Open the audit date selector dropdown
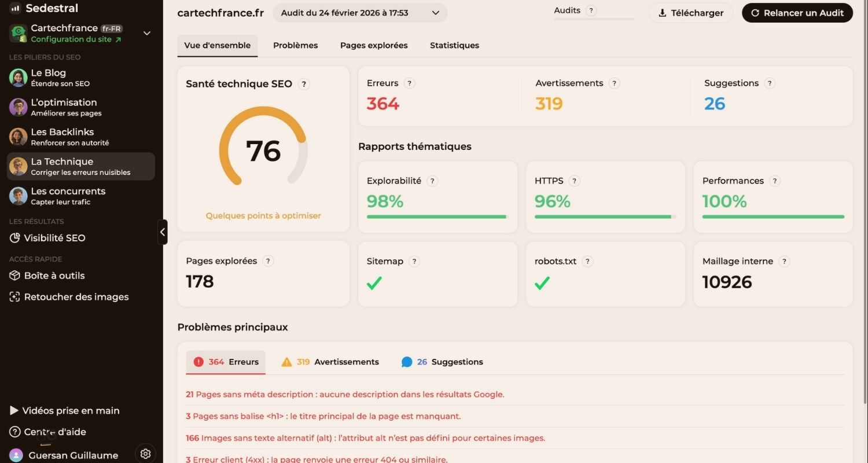The image size is (868, 463). tap(359, 12)
